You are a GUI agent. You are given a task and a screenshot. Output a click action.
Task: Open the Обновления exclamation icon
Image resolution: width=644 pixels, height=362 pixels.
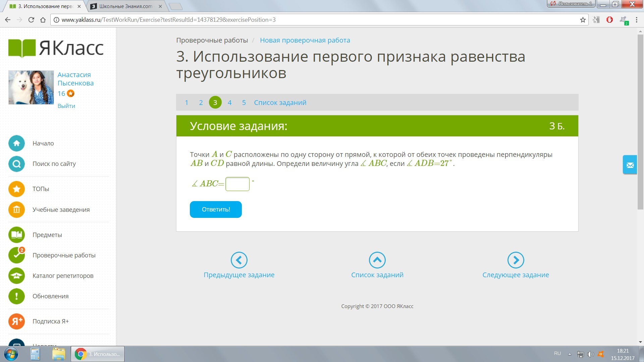click(16, 296)
